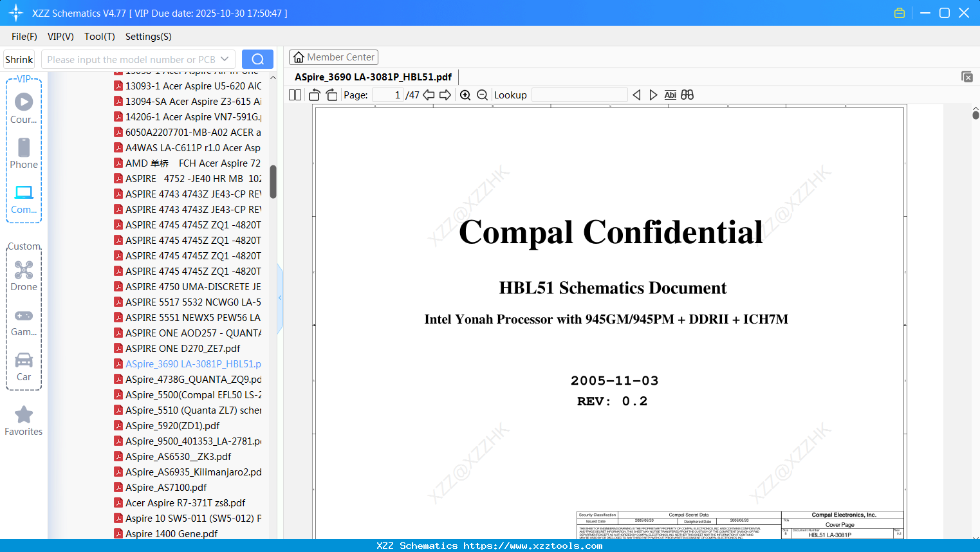The width and height of the screenshot is (980, 552).
Task: Open file 13094-SA Acer Aspire Z3-615
Action: pos(188,102)
